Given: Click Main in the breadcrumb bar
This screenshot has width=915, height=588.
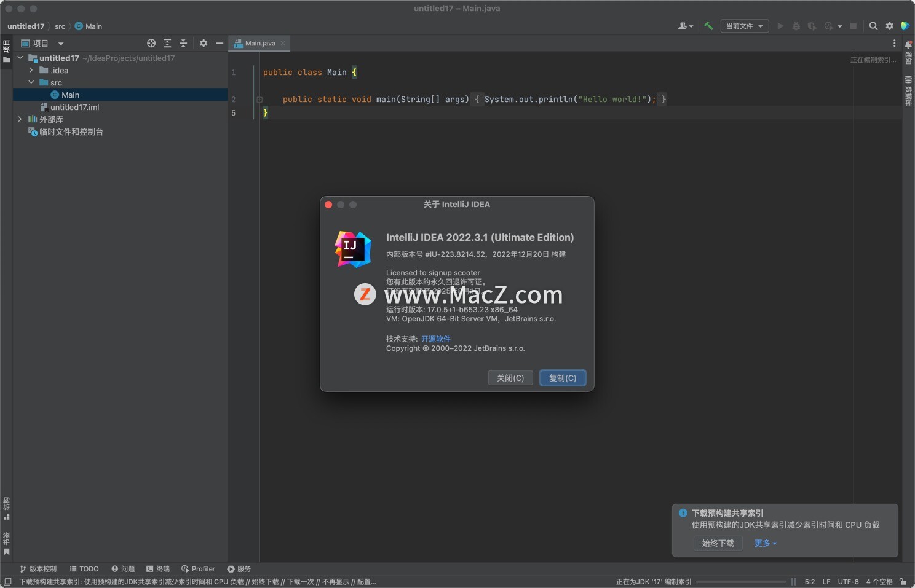Looking at the screenshot, I should coord(89,26).
